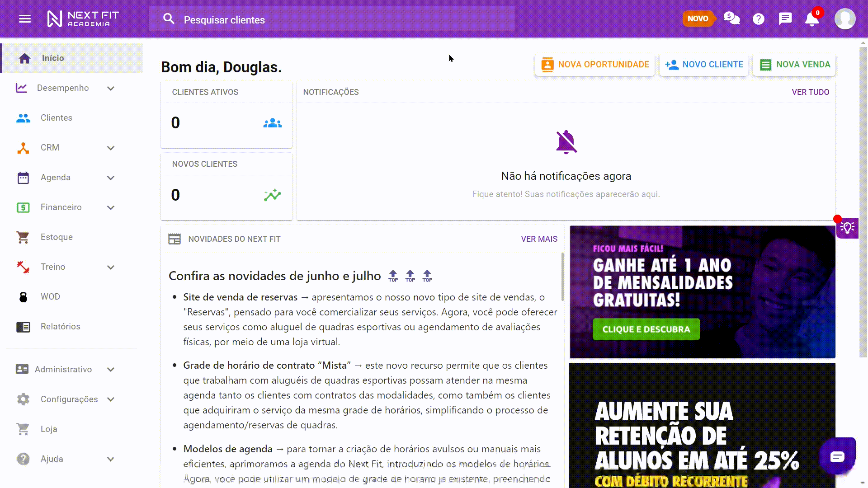The width and height of the screenshot is (868, 488).
Task: Click the Nova Venda button
Action: [x=794, y=65]
